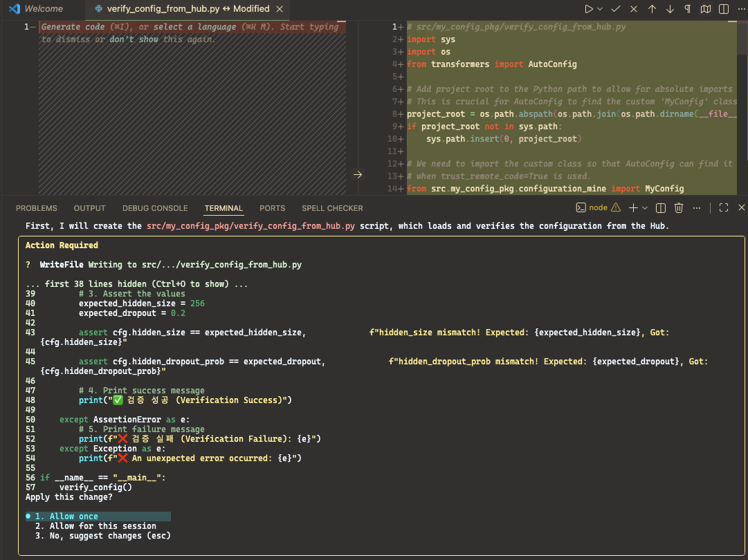Open the SPELL CHECKER panel tab

(333, 208)
